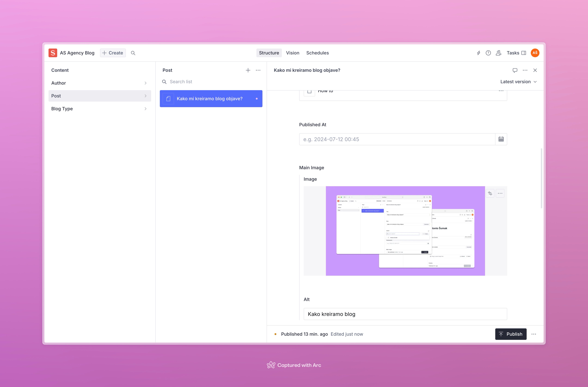
Task: Open the comments speech bubble icon
Action: coord(515,70)
